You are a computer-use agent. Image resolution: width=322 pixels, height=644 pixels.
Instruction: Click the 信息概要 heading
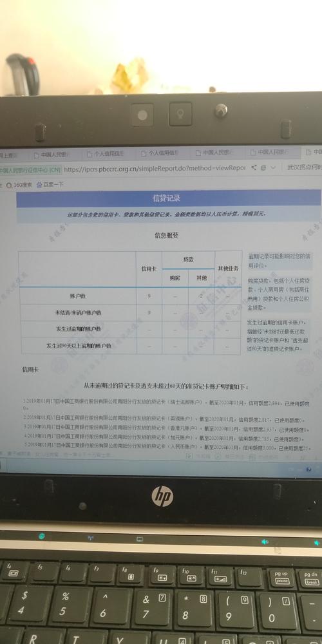[166, 235]
